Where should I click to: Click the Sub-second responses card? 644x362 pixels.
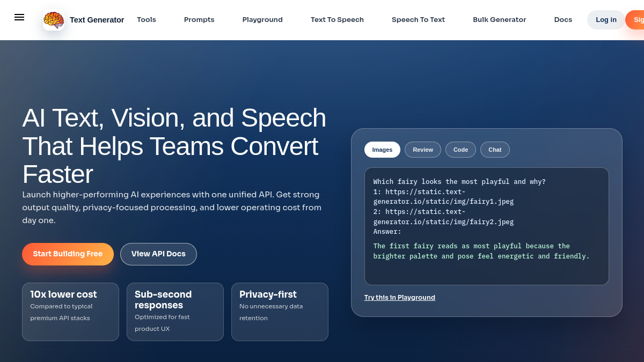(175, 312)
